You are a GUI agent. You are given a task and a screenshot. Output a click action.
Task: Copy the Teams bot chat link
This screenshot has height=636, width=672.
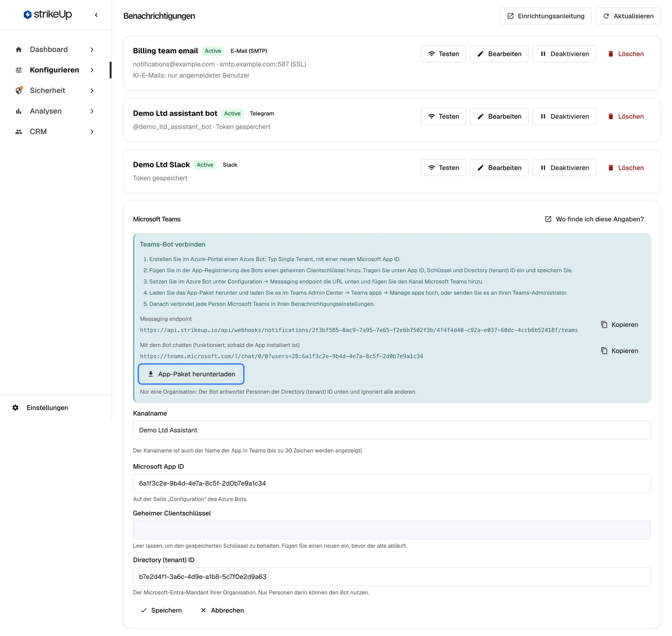pos(620,351)
